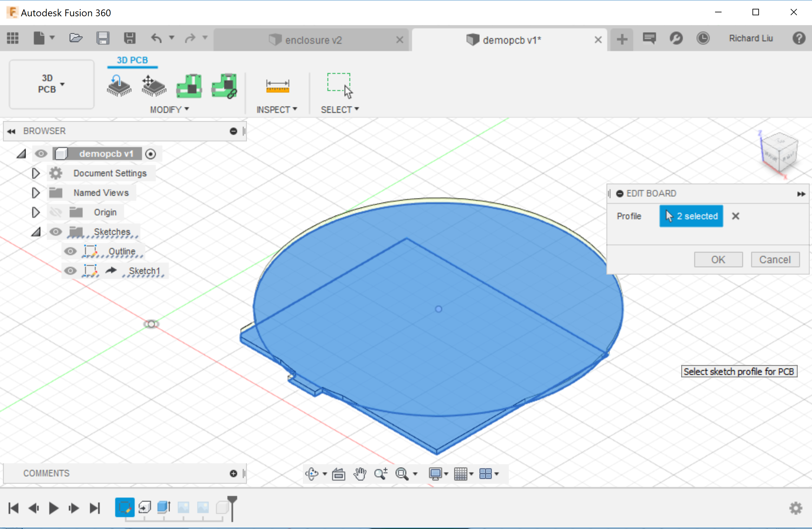Click the timeline Play button

coord(54,508)
